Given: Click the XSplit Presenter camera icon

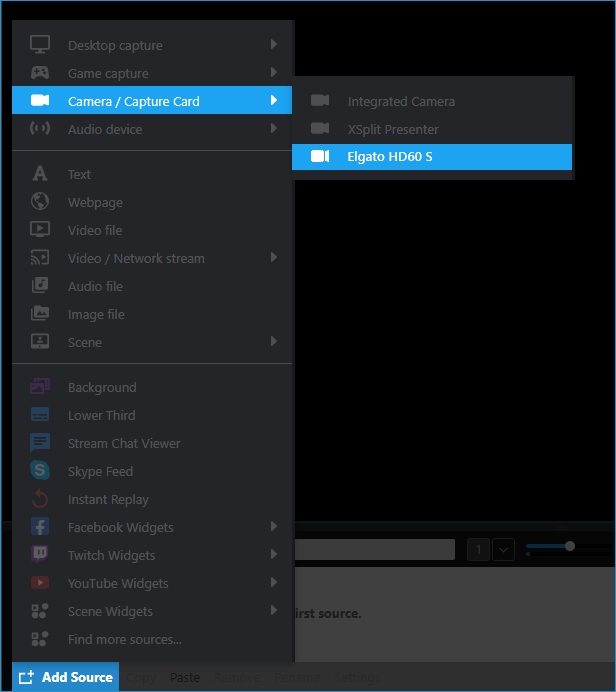Looking at the screenshot, I should pyautogui.click(x=320, y=128).
